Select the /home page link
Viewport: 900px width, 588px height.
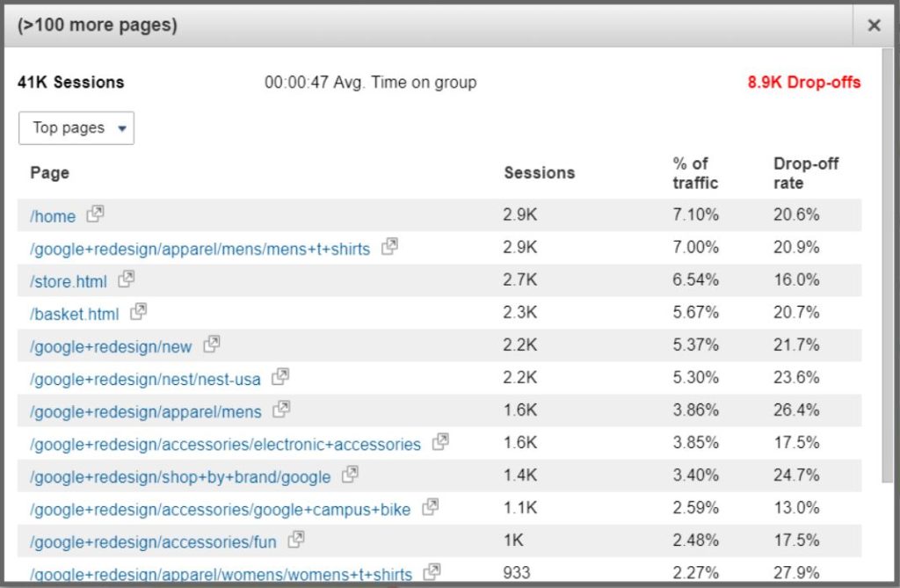[x=54, y=215]
